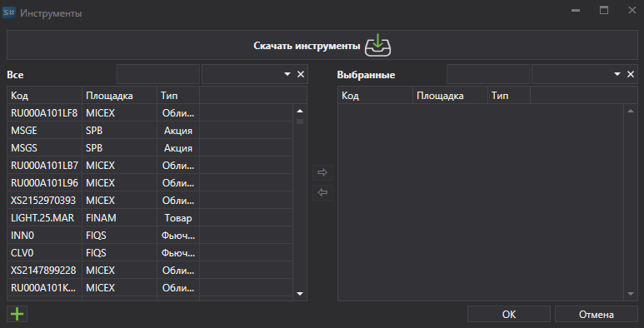The width and height of the screenshot is (644, 328).
Task: Click Фьюч... type cell in CLV0 row
Action: pyautogui.click(x=178, y=253)
